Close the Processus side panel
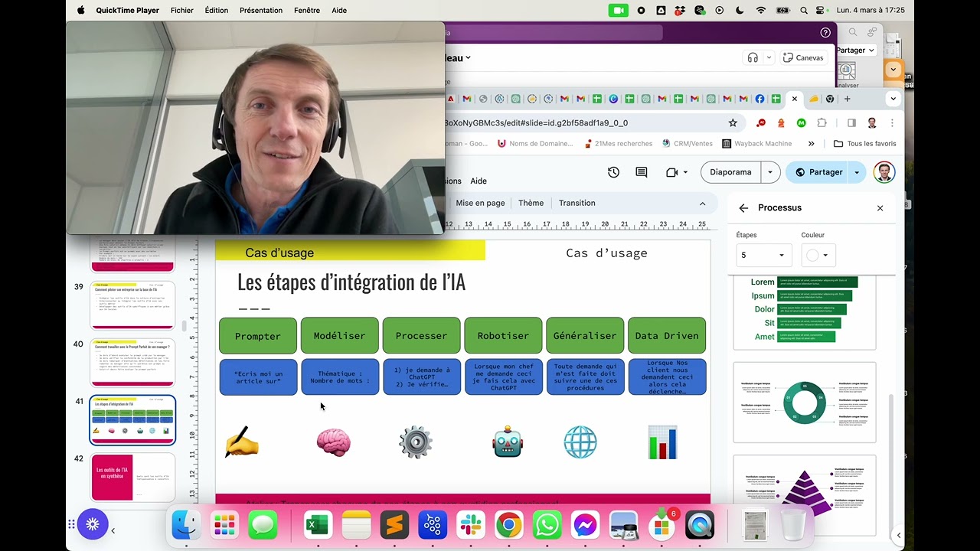The image size is (980, 551). point(880,208)
